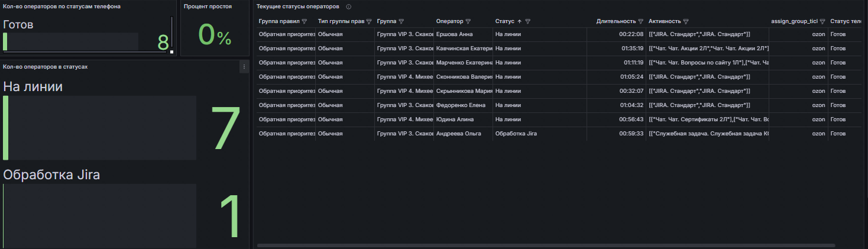This screenshot has width=868, height=249.
Task: Open filter for Тип группы прав column
Action: (369, 21)
